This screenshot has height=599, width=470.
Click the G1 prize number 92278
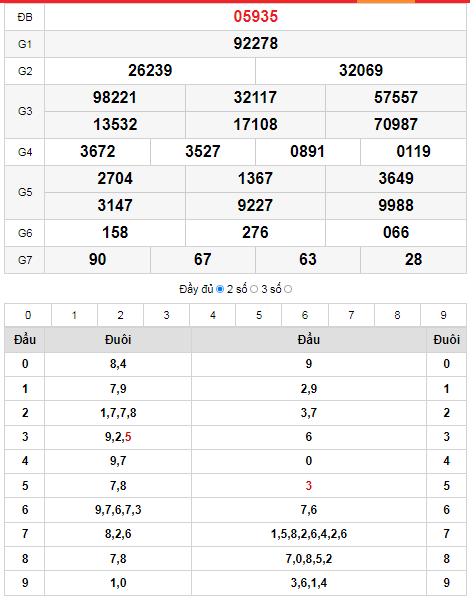[256, 44]
